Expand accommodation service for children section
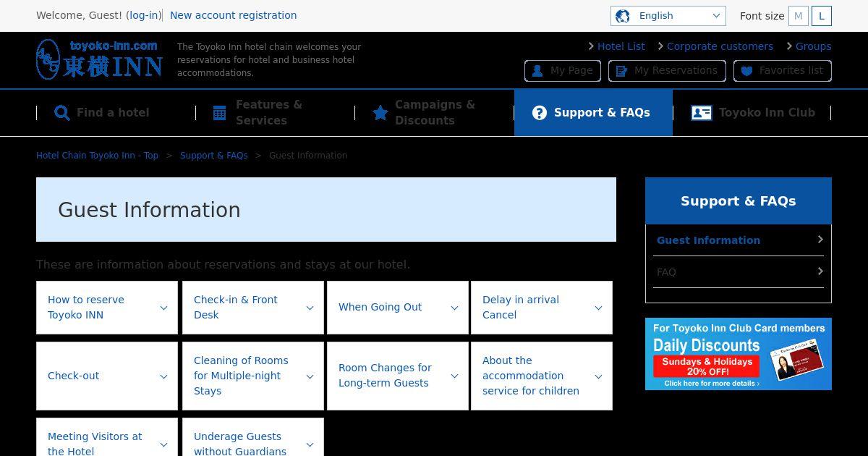 pos(542,376)
